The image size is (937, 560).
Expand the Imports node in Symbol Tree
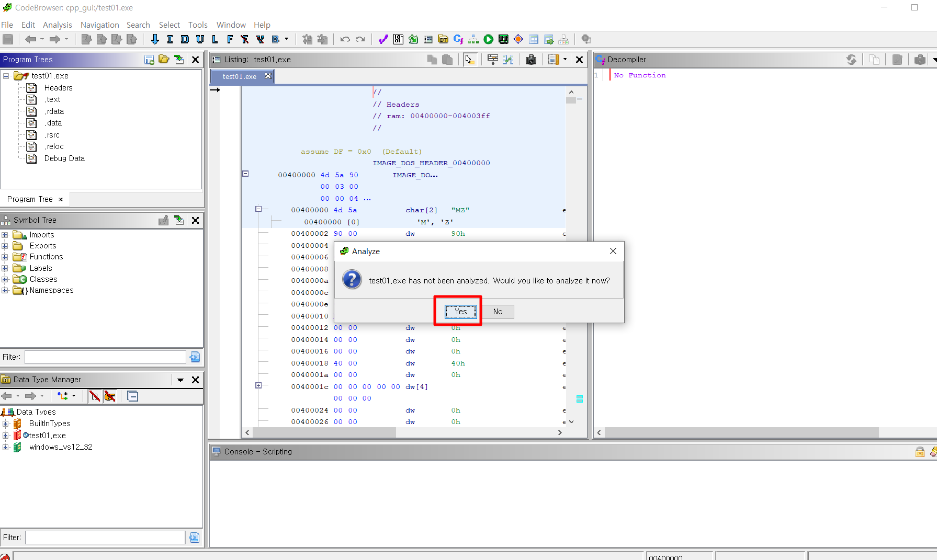(5, 235)
